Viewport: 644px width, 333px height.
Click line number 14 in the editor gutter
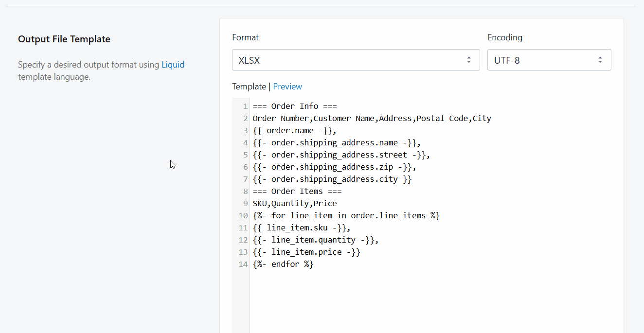coord(243,264)
